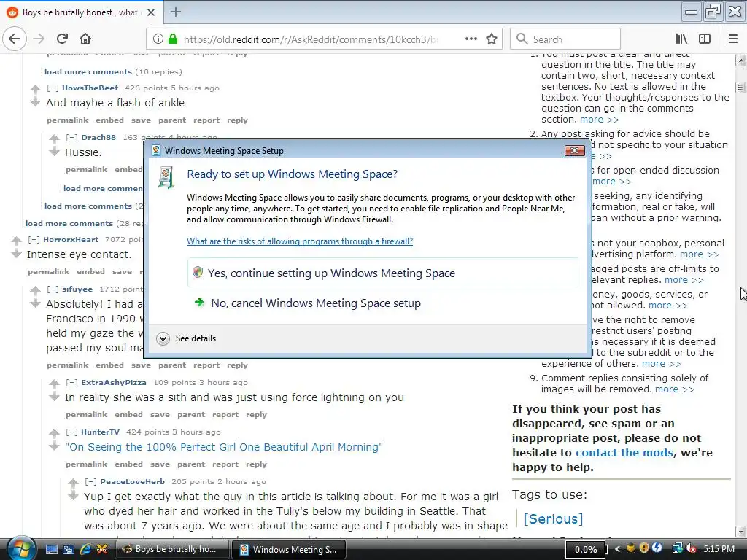Click the page scrollbar down arrow
Image resolution: width=747 pixels, height=560 pixels.
click(740, 531)
